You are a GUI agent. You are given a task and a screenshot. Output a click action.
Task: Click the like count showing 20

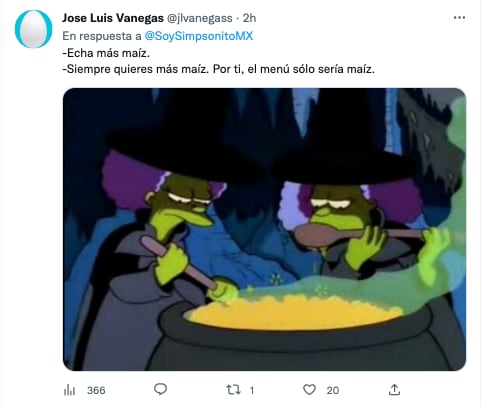tap(333, 390)
